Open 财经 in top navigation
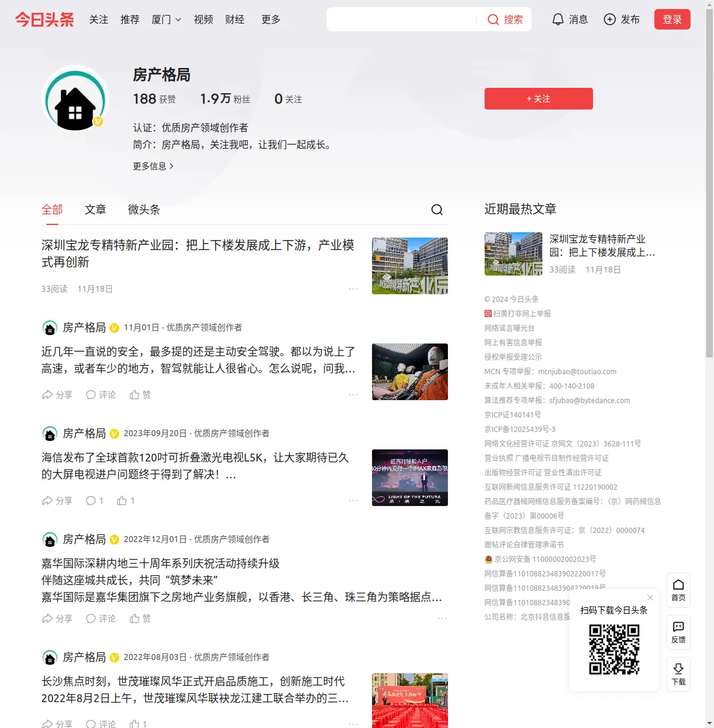Image resolution: width=714 pixels, height=728 pixels. pos(235,19)
